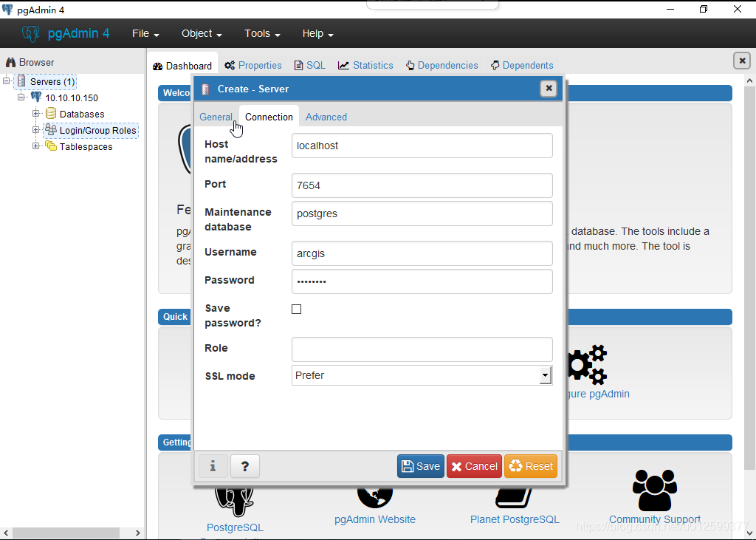This screenshot has height=540, width=756.
Task: Click the Tablespaces folder icon
Action: (x=51, y=146)
